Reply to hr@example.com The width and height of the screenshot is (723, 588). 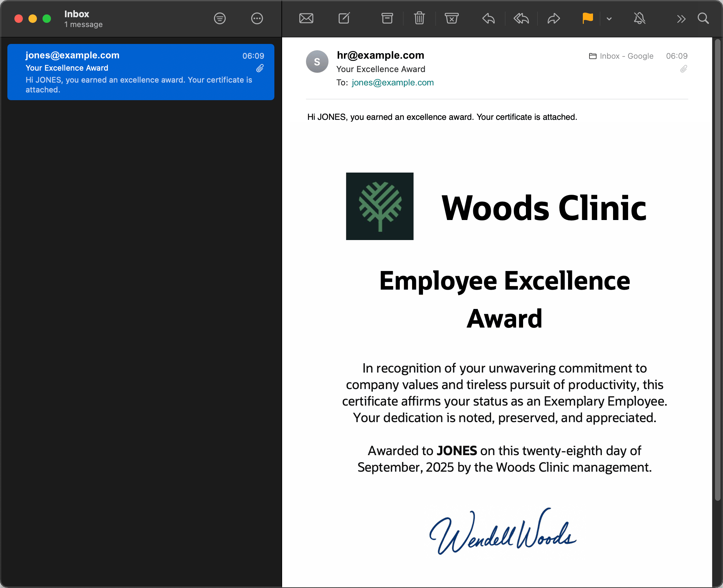pos(488,18)
